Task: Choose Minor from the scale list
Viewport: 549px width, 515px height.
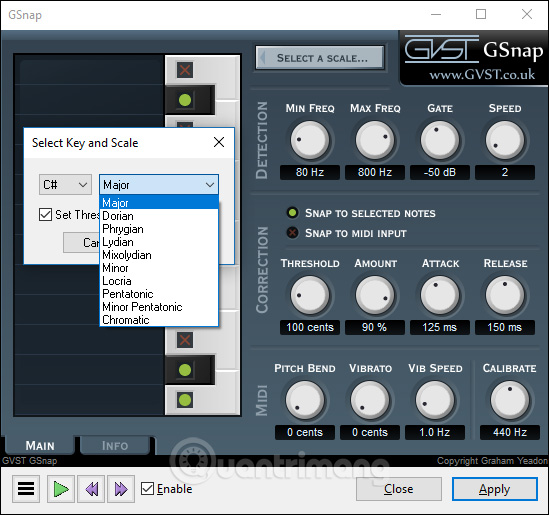Action: pos(159,268)
